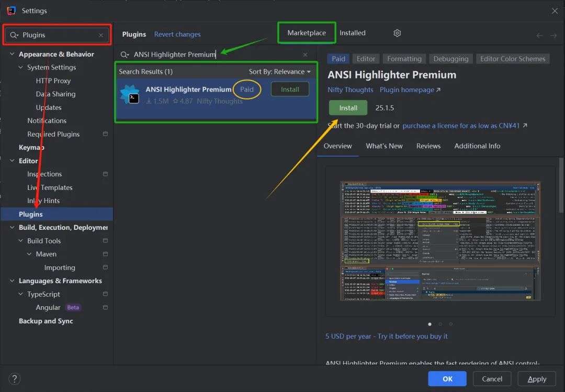Collapse the Maven tree node
This screenshot has height=392, width=565.
coord(29,254)
